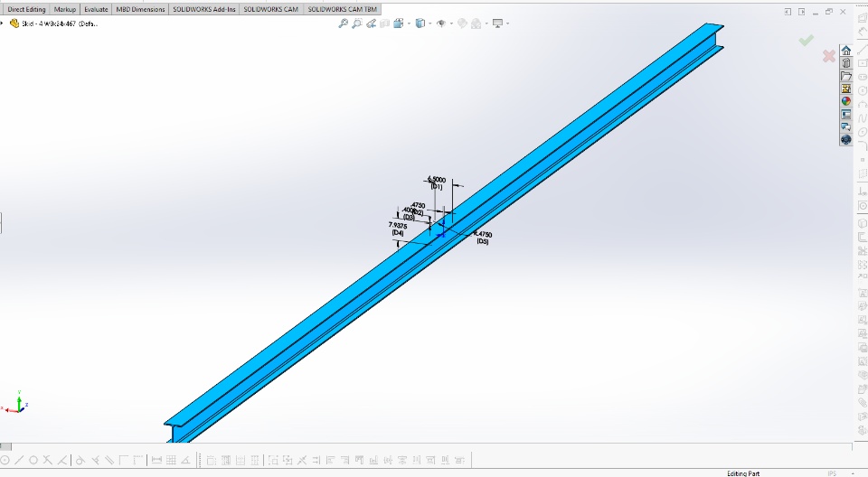Open the View Orientation dropdown arrow
The width and height of the screenshot is (868, 477).
coord(409,23)
